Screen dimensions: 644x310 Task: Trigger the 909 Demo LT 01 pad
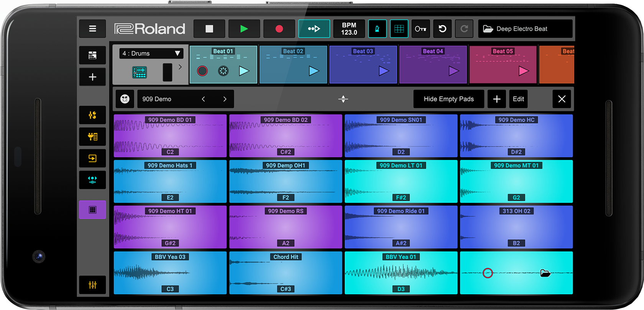(x=401, y=181)
